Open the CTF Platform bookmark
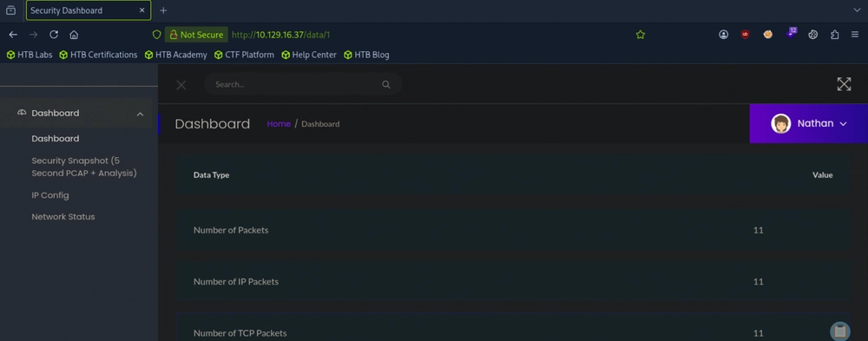 tap(244, 55)
